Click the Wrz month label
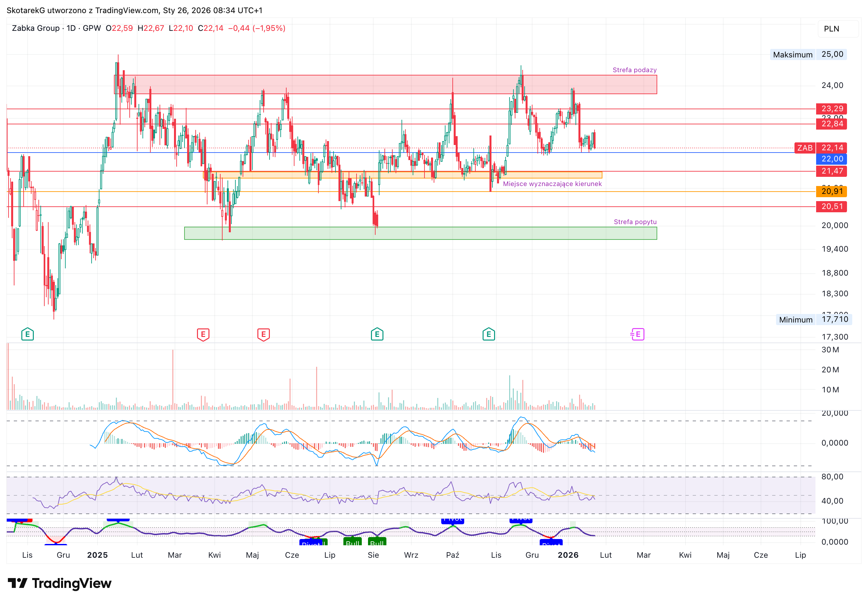This screenshot has width=868, height=603. point(411,555)
